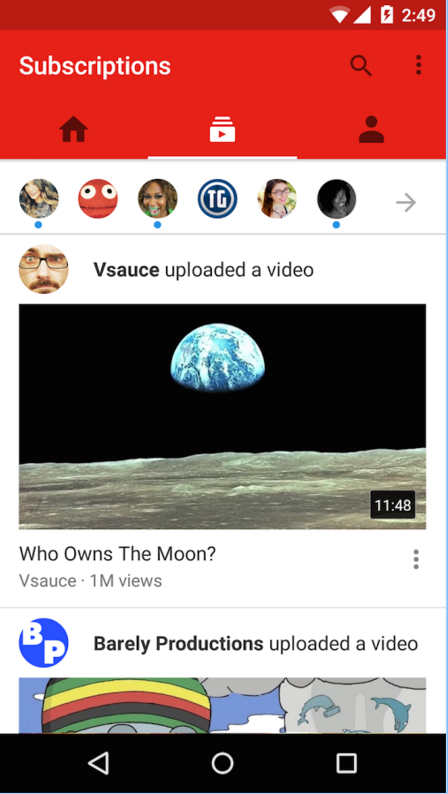The height and width of the screenshot is (794, 448).
Task: Tap the red googly-eyed channel avatar
Action: click(98, 198)
